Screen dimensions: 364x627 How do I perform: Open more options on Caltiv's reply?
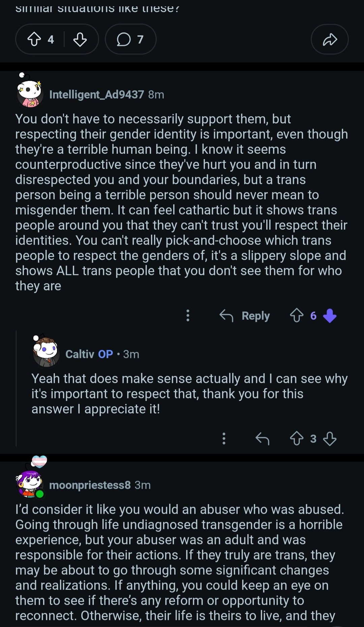224,438
